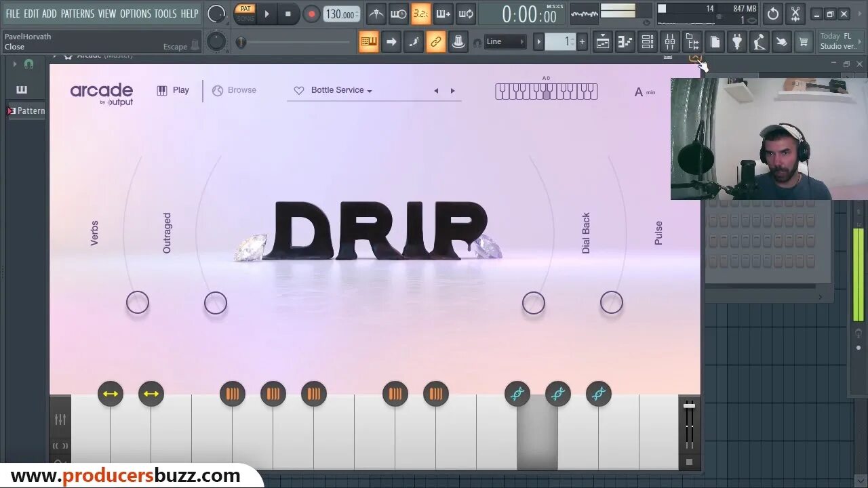Open the Browser view
868x488 pixels.
point(692,42)
